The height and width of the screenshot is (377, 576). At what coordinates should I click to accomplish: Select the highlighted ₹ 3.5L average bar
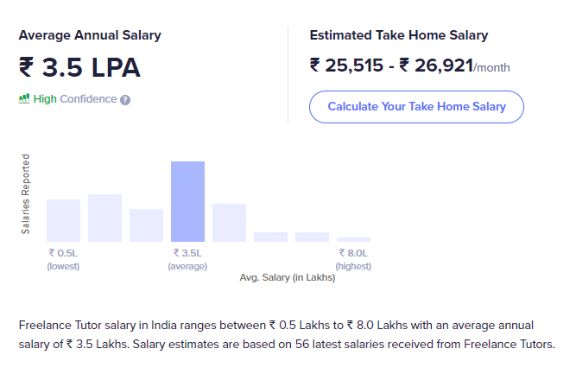pos(188,201)
